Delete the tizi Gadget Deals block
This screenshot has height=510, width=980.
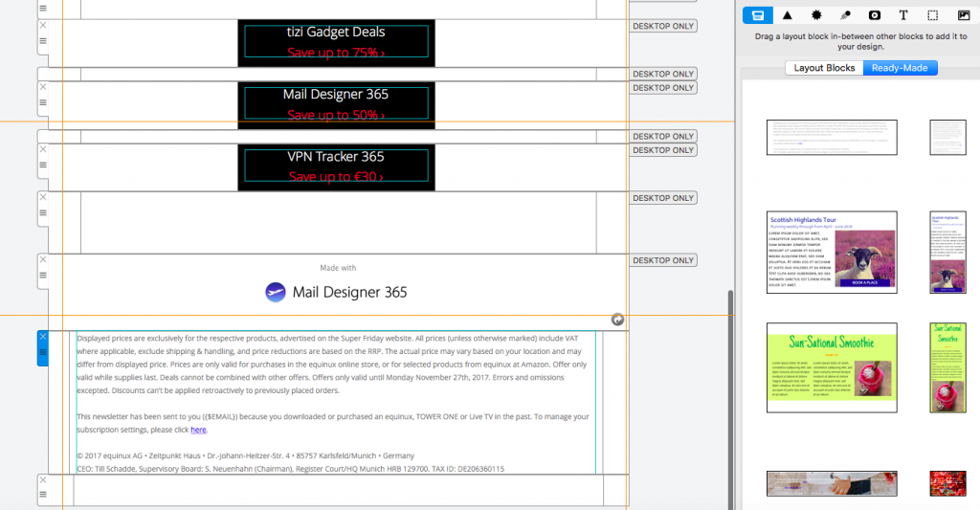coord(43,26)
